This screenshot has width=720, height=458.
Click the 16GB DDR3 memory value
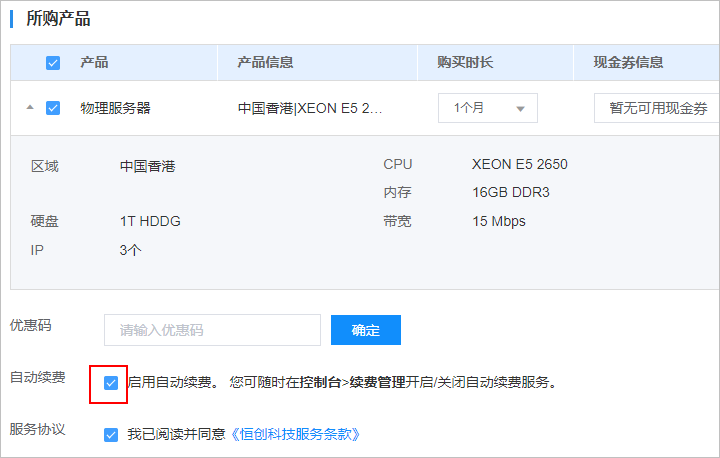tap(511, 192)
